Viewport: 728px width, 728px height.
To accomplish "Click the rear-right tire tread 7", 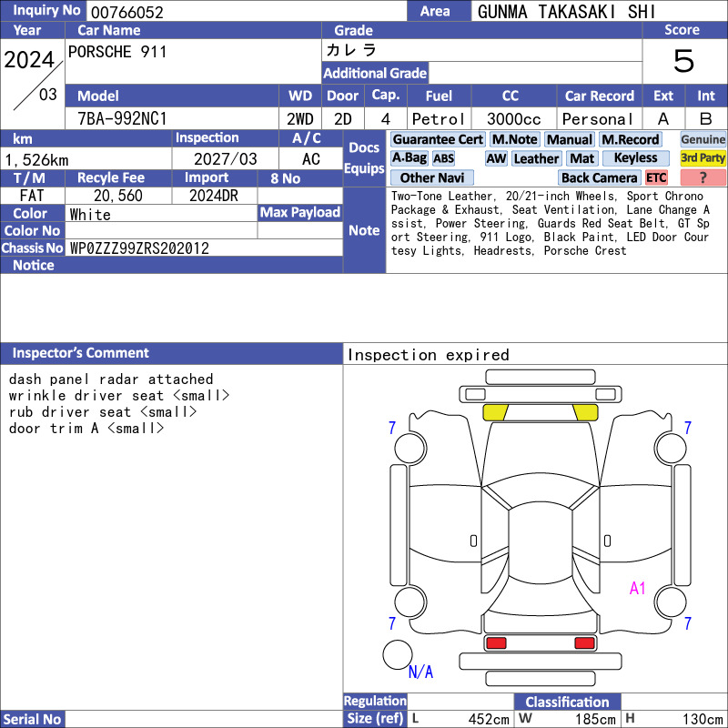I will pyautogui.click(x=688, y=623).
